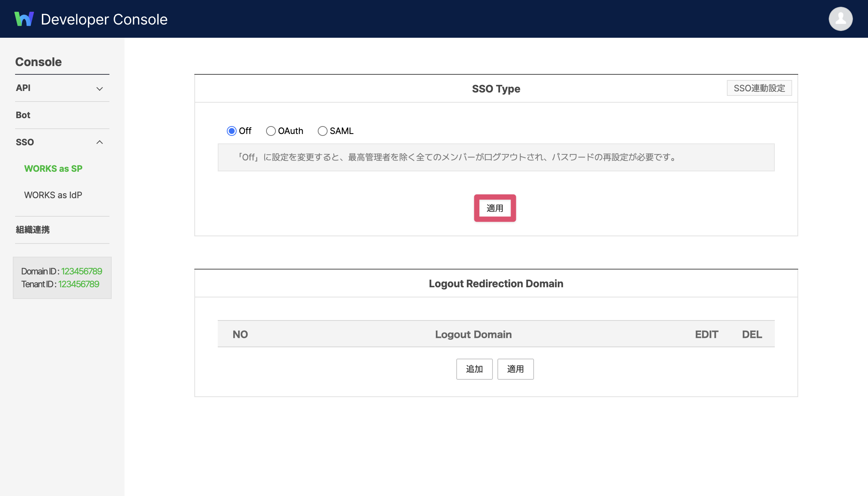The height and width of the screenshot is (496, 868).
Task: Click the Console sidebar heading
Action: (38, 62)
